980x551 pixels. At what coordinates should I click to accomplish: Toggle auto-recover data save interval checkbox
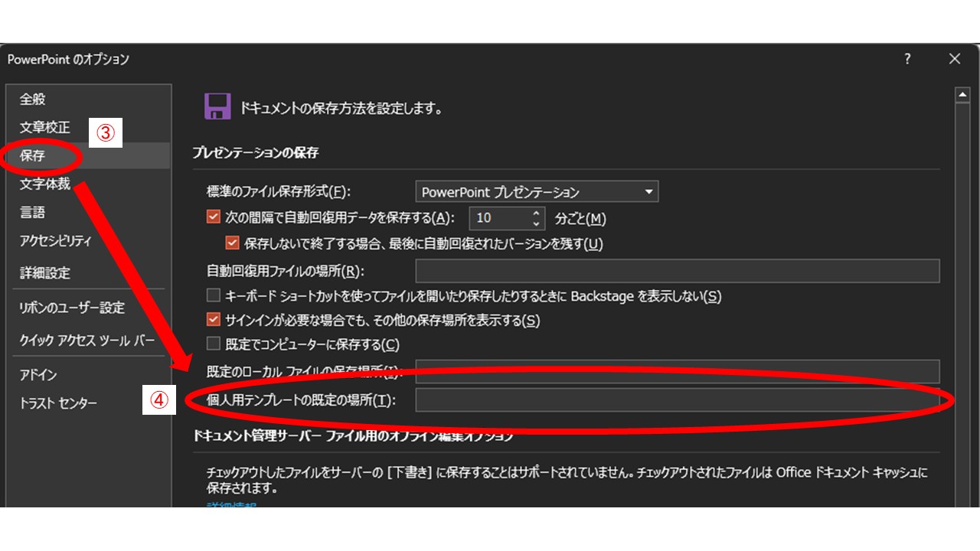click(x=214, y=218)
